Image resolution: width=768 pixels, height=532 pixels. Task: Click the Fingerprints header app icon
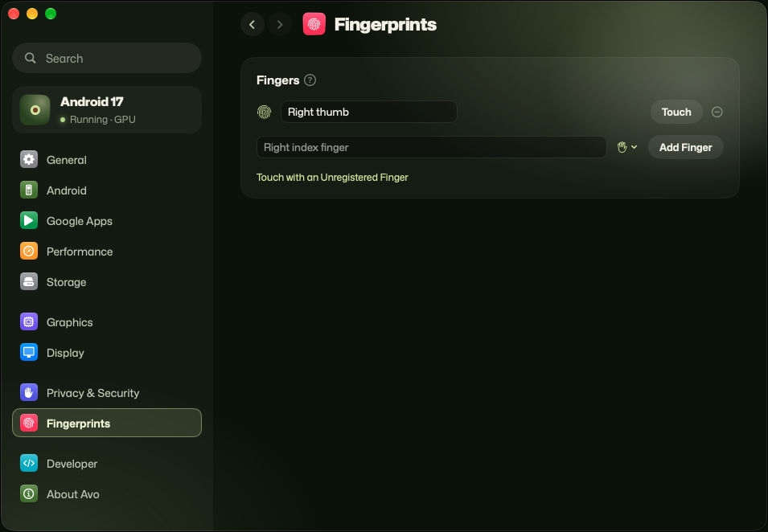(314, 24)
